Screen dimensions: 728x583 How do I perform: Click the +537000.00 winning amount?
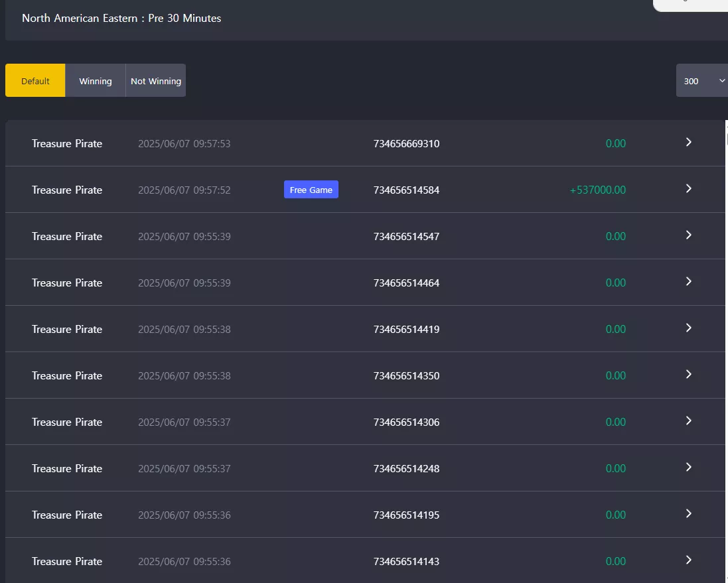pos(597,190)
